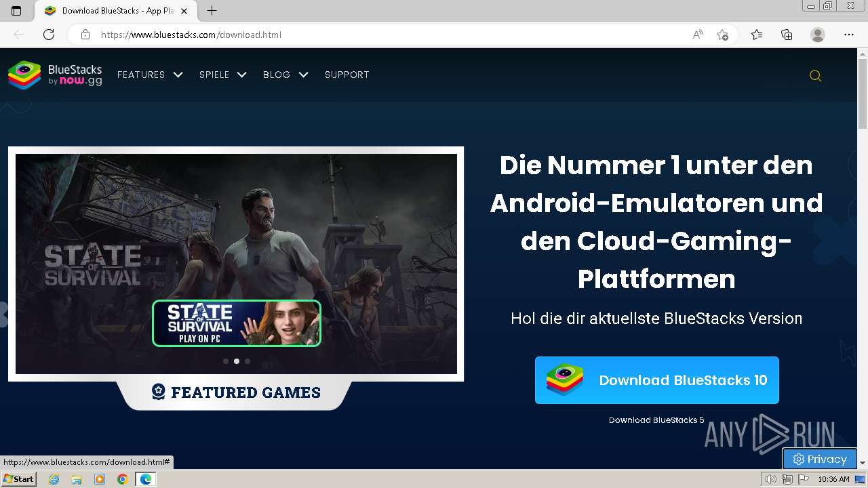Open the Collections icon
868x488 pixels.
(x=787, y=35)
